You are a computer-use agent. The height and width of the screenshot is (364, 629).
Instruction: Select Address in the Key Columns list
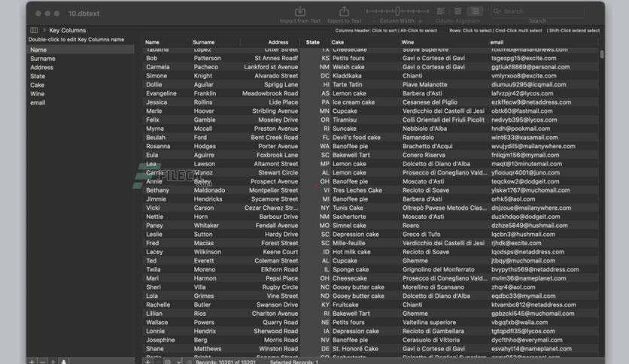point(81,68)
